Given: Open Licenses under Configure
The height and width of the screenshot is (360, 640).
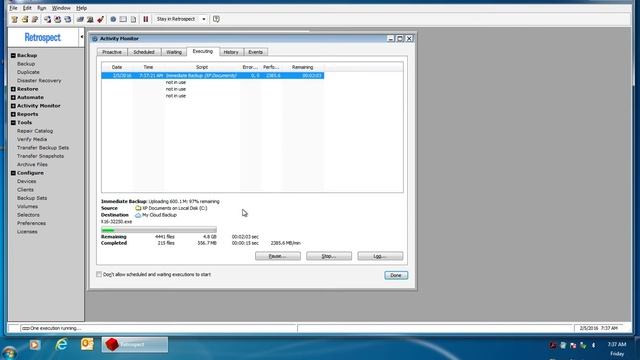Looking at the screenshot, I should [27, 232].
